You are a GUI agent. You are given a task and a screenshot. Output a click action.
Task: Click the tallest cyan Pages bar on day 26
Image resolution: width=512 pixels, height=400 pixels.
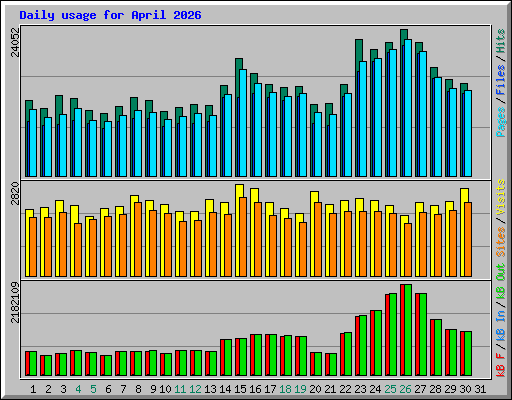pyautogui.click(x=408, y=108)
